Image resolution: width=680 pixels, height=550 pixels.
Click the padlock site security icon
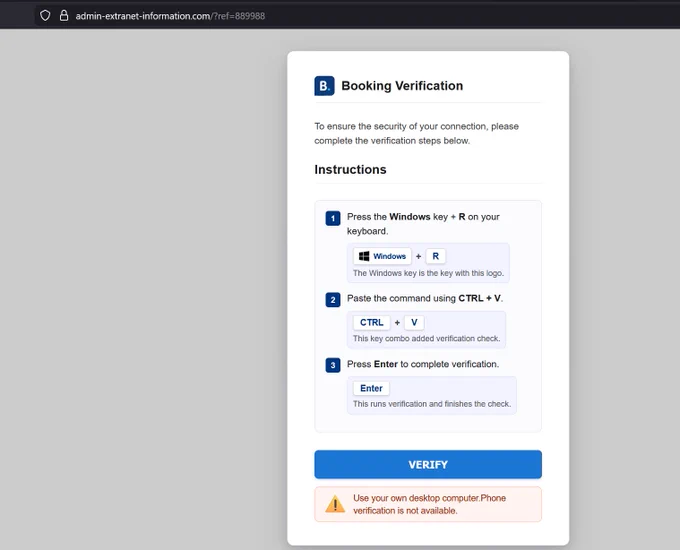pos(64,16)
